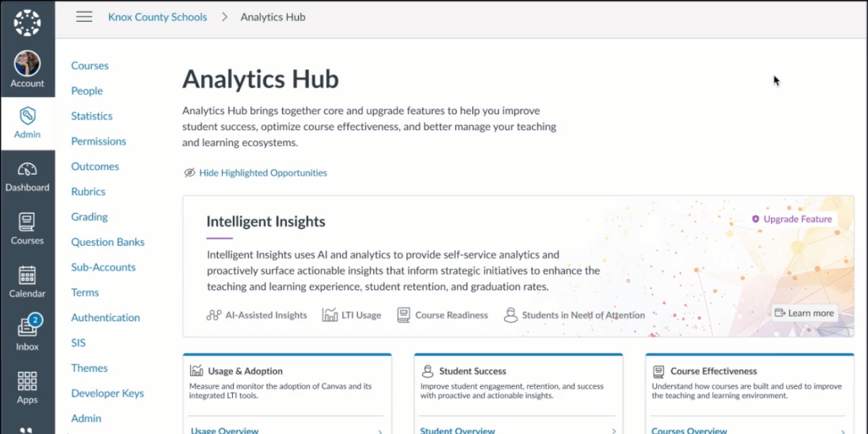The width and height of the screenshot is (868, 434).
Task: Expand the Usage Overview chevron
Action: point(380,431)
